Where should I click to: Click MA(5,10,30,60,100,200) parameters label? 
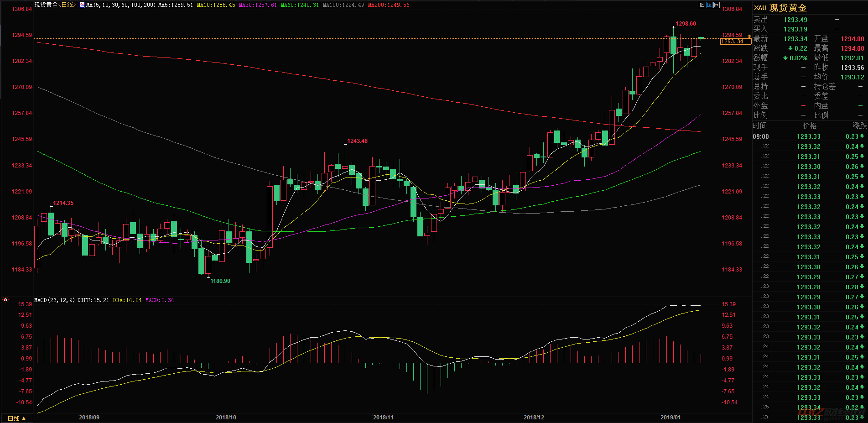(121, 5)
